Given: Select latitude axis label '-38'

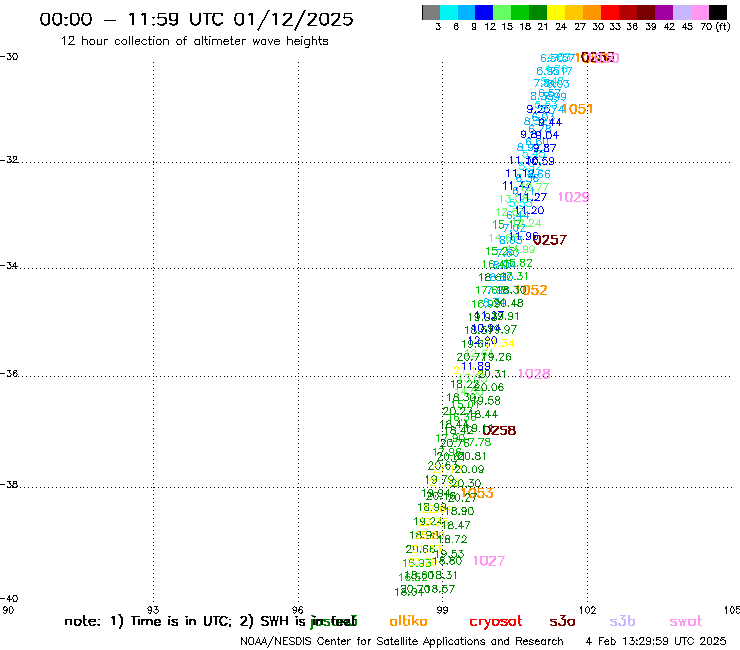Looking at the screenshot, I should [9, 485].
